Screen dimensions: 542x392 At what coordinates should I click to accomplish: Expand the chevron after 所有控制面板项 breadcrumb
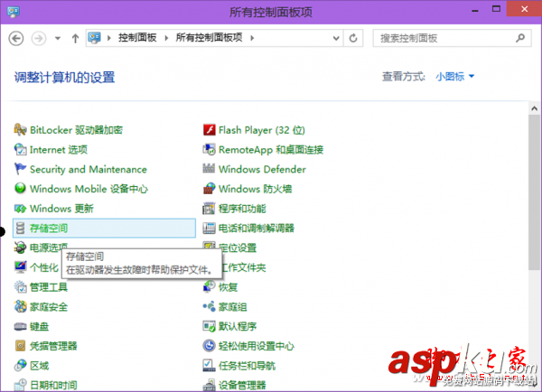pyautogui.click(x=252, y=38)
